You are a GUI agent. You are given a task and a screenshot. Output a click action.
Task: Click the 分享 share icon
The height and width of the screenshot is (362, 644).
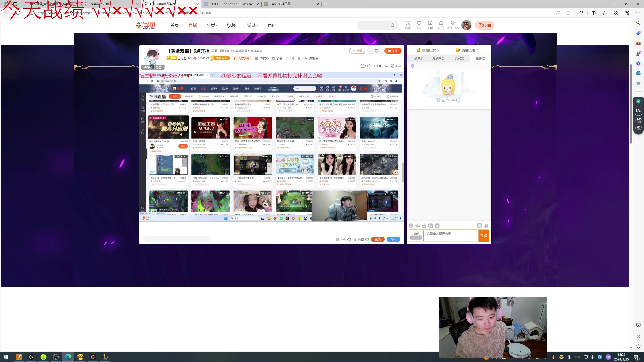[x=366, y=66]
